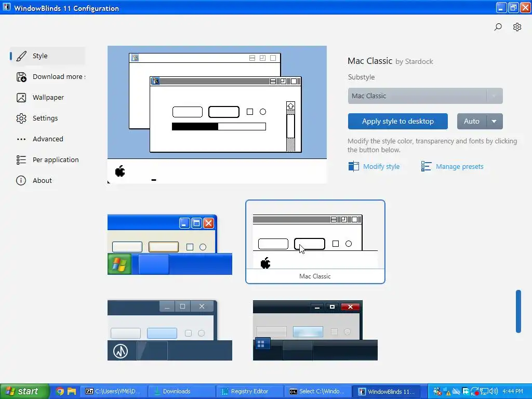This screenshot has height=399, width=532.
Task: Open the folder icon in quick launch
Action: (71, 391)
